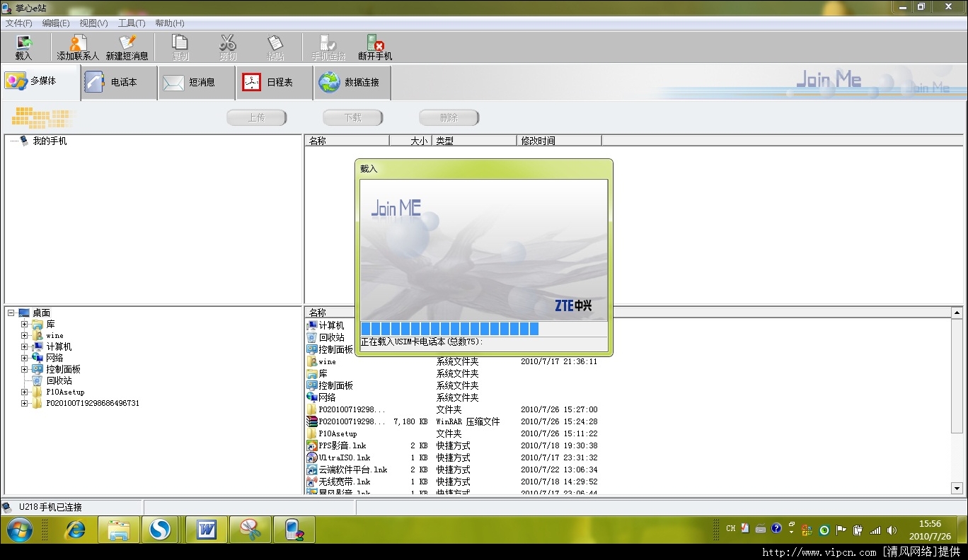Select the WinRAR archive P020100719298 file icon

click(312, 421)
